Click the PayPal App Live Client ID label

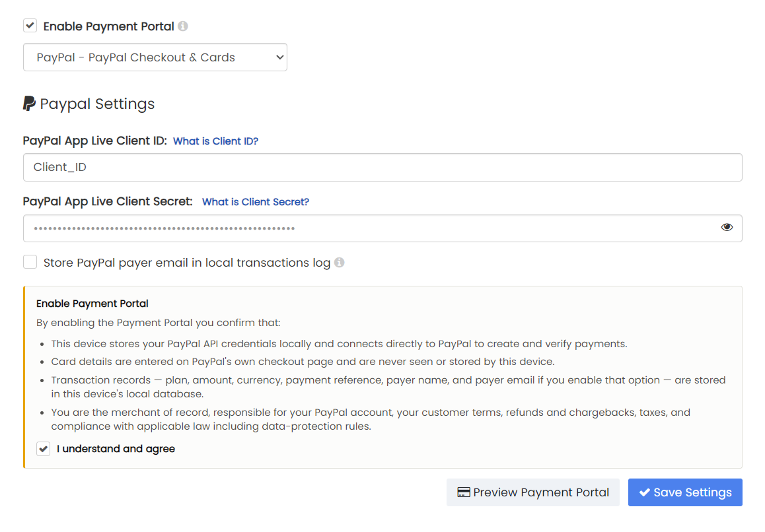click(94, 141)
